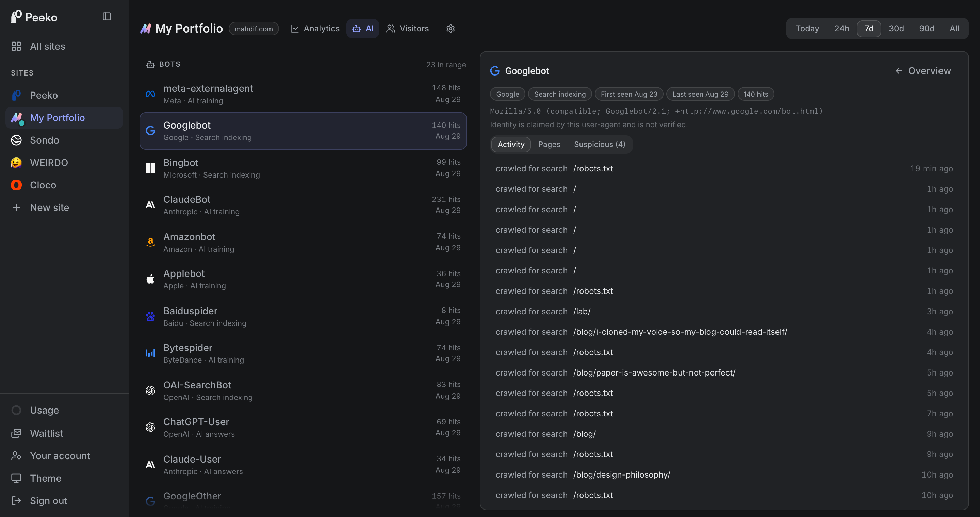Viewport: 980px width, 517px height.
Task: Select the Today time range
Action: pos(807,29)
